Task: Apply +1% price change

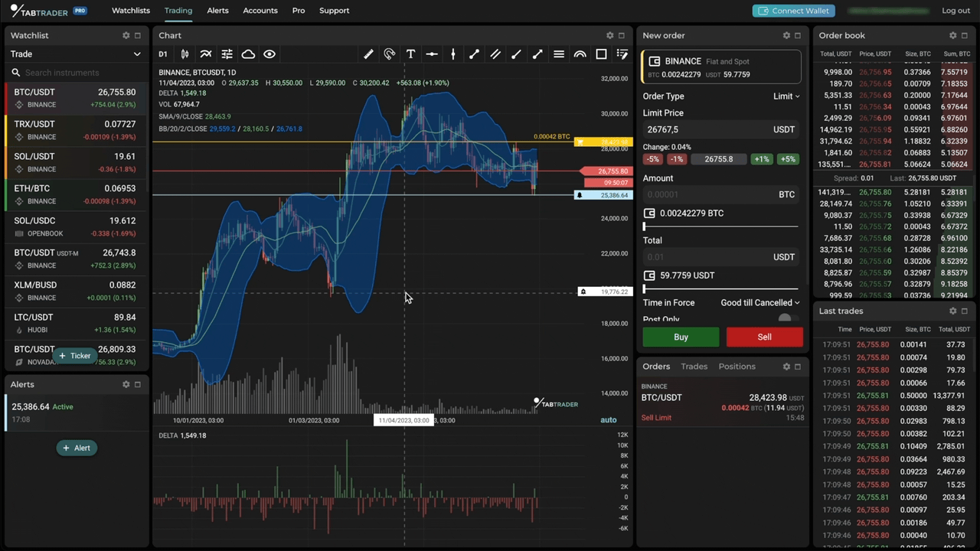Action: [x=761, y=159]
